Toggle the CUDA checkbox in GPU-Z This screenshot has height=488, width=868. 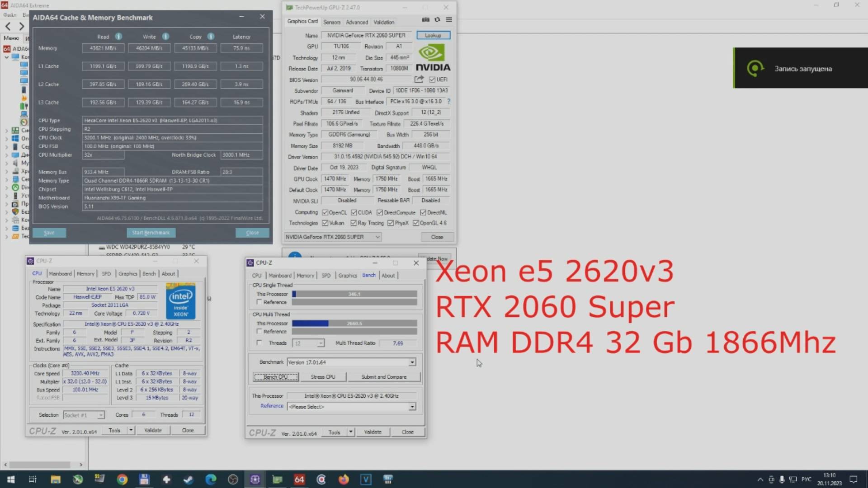click(x=354, y=212)
